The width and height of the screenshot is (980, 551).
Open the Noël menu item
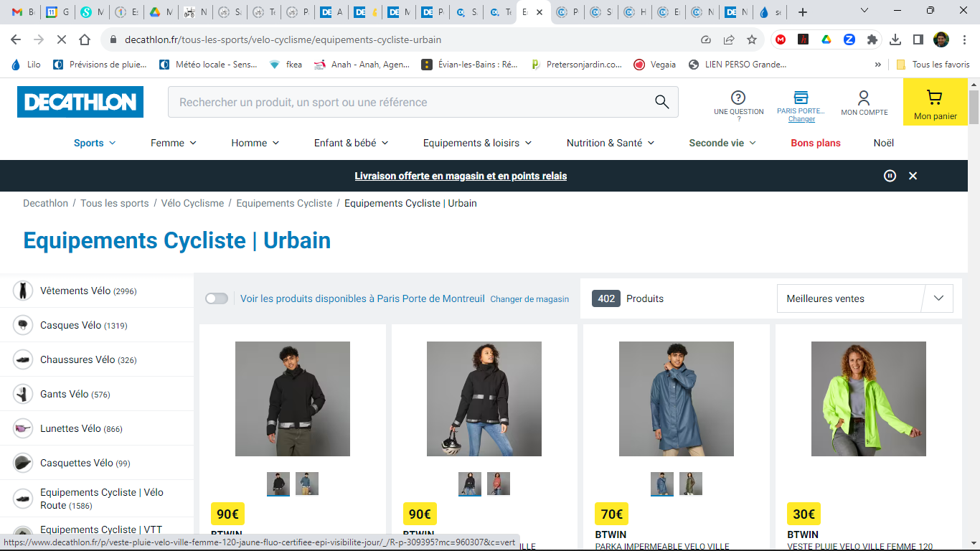coord(883,143)
